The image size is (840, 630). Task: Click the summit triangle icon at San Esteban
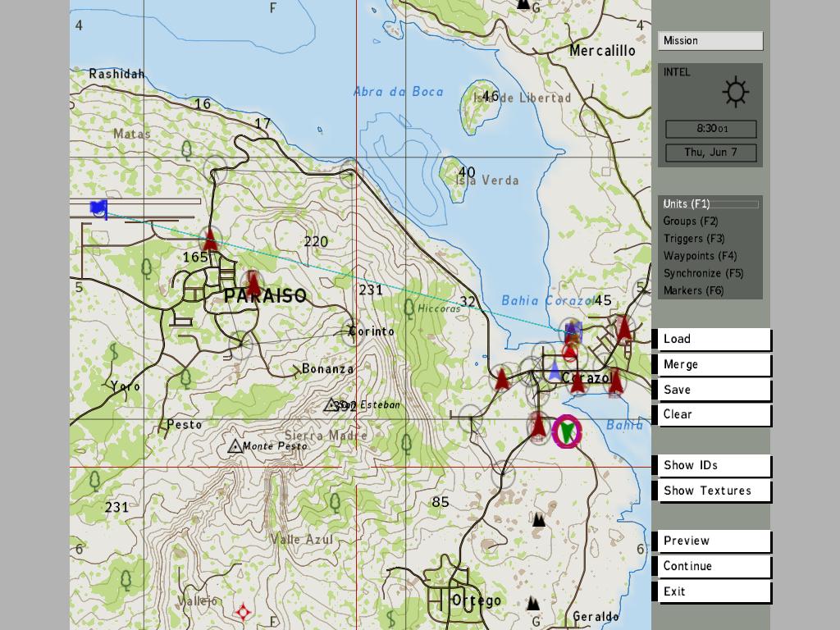point(331,405)
